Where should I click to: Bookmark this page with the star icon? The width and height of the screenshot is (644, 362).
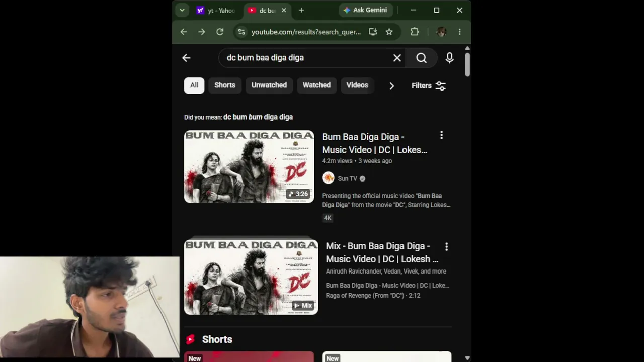(389, 32)
